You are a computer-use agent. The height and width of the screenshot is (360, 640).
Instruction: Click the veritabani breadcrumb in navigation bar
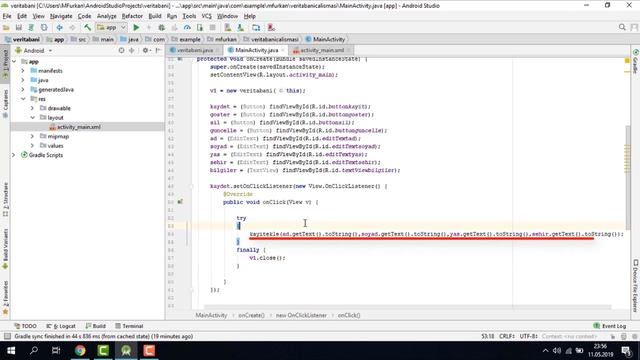22,40
